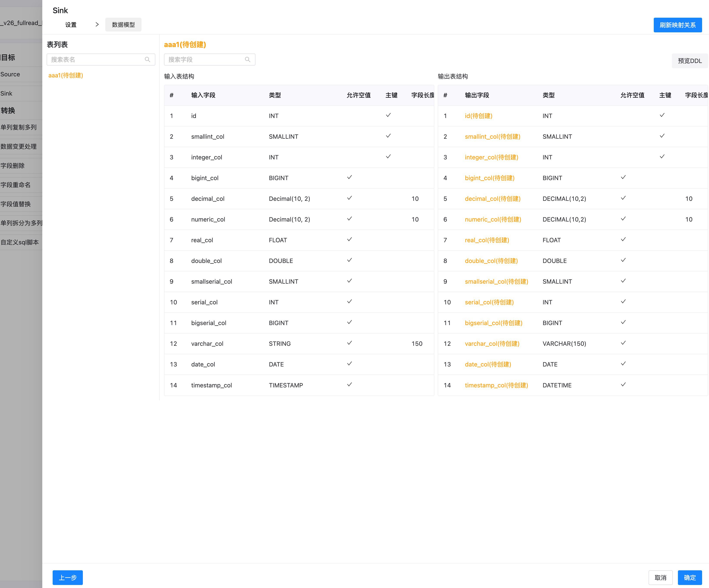Focus the 搜索表名 input
709x588 pixels.
[x=101, y=59]
